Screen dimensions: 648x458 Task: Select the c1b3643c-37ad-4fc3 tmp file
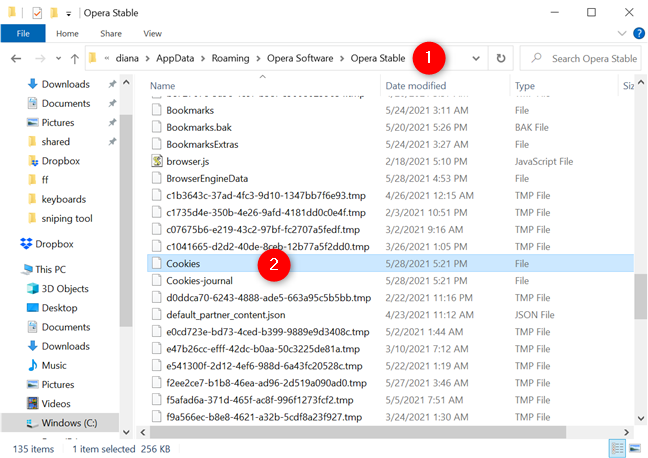pos(266,196)
